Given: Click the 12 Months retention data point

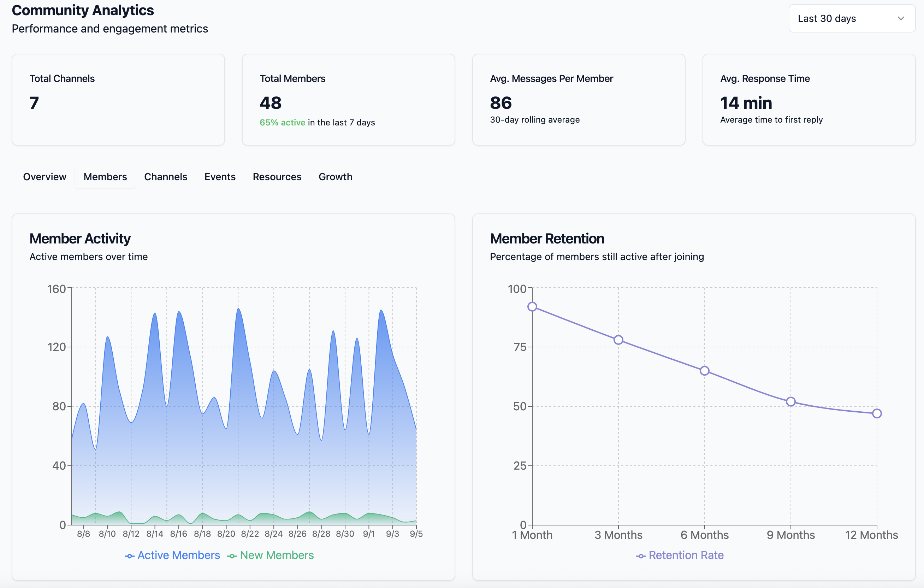Looking at the screenshot, I should click(x=877, y=413).
